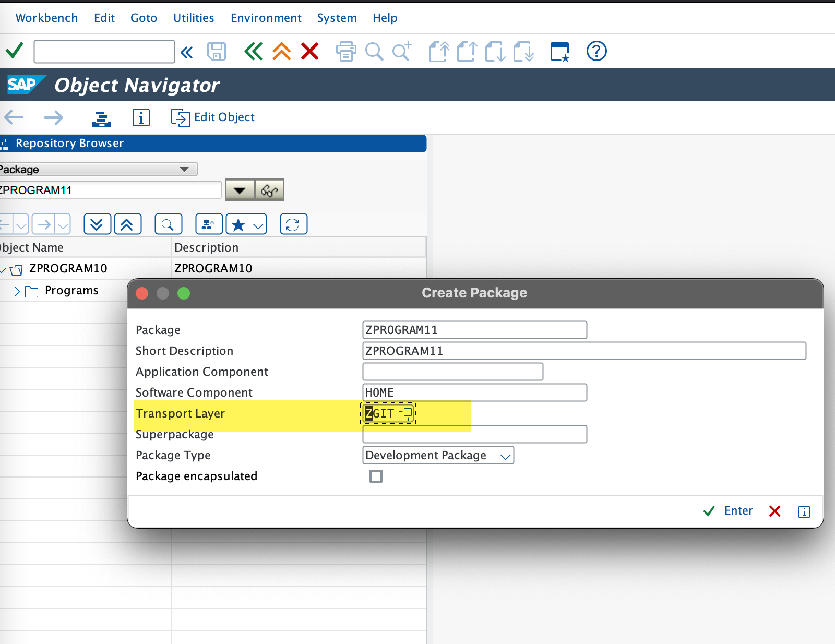Click the transaction command input field
The height and width of the screenshot is (644, 835).
(104, 52)
